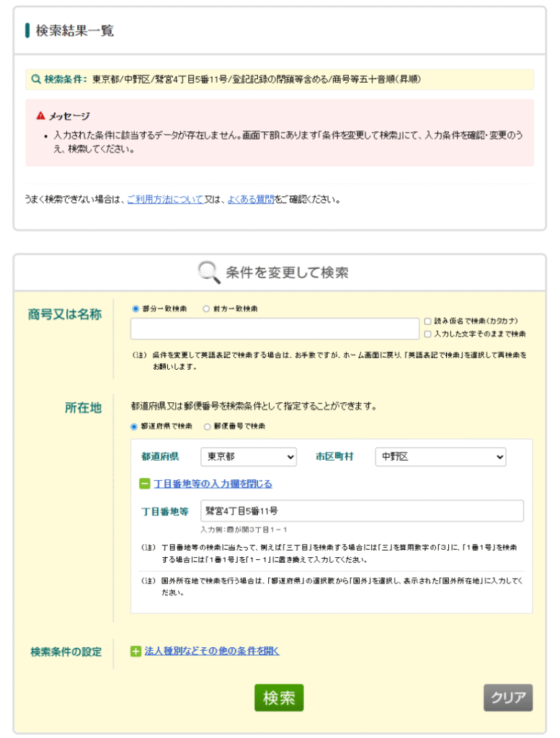Focus the 丁目番地等 field containing 鷺宮4丁目5番11号

click(363, 511)
